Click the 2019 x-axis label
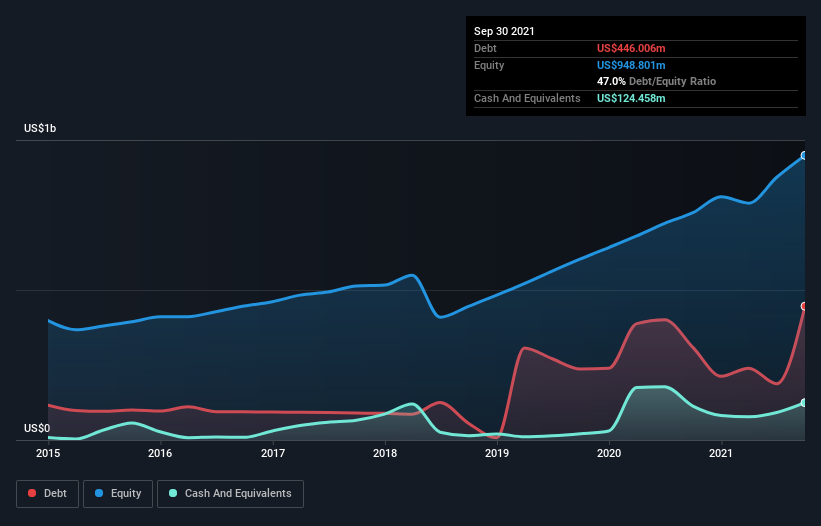The width and height of the screenshot is (821, 526). click(x=497, y=453)
